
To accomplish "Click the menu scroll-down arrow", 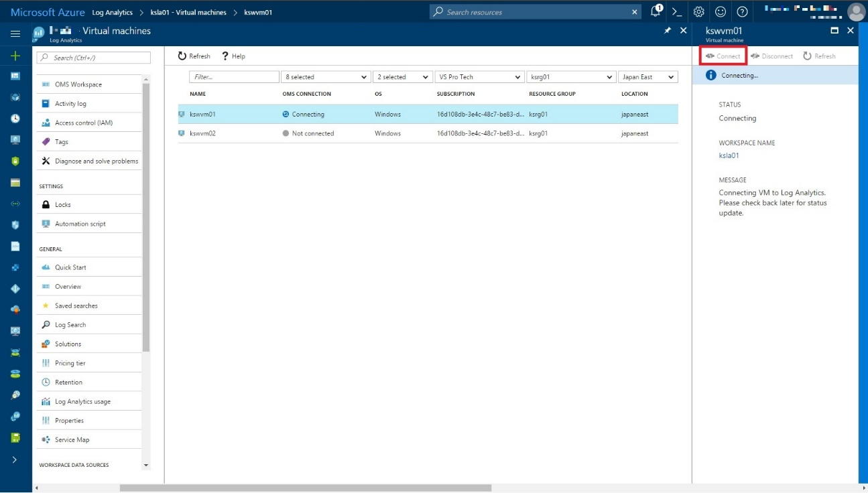I will (x=146, y=465).
